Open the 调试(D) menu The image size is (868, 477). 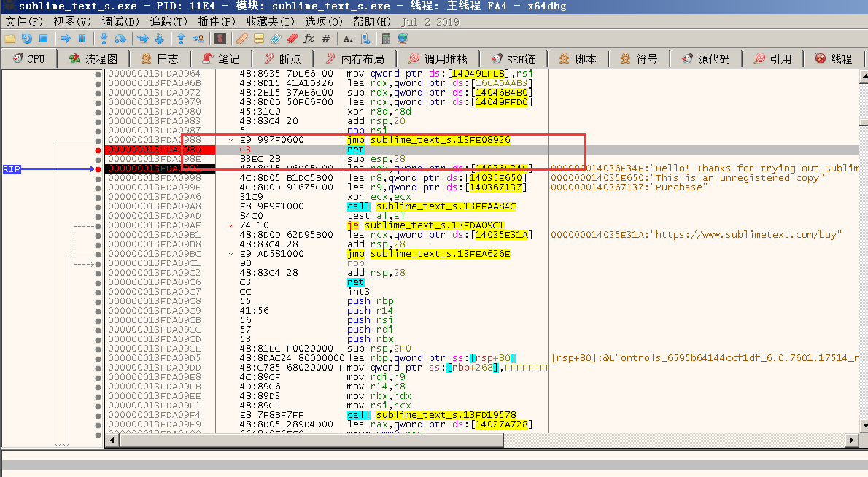120,22
